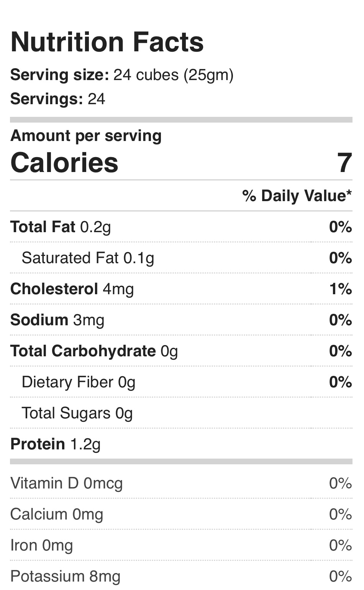Click the Nutrition Facts heading
364x590 pixels.
click(107, 42)
